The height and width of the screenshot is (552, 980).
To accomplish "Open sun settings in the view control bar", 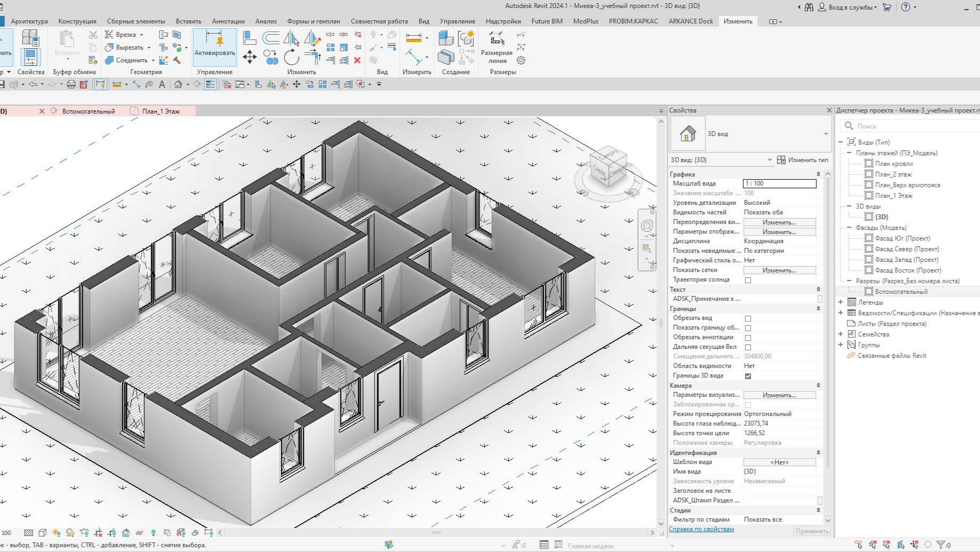I will 57,532.
